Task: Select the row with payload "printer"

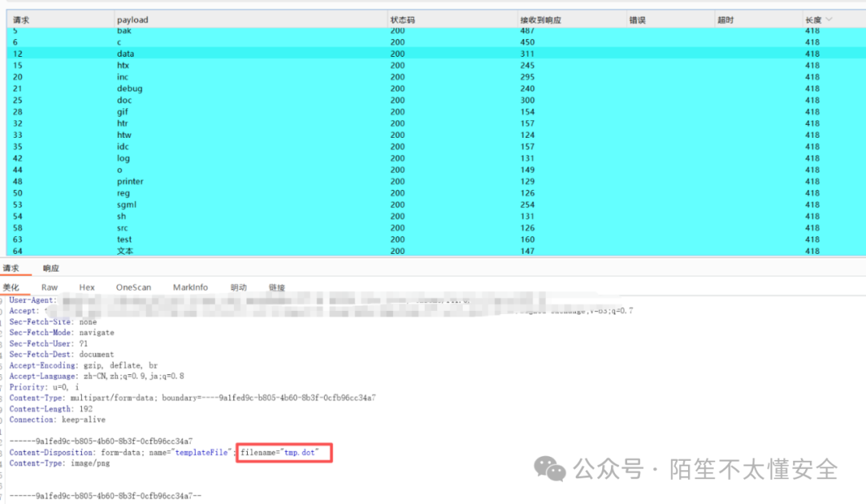Action: tap(436, 181)
